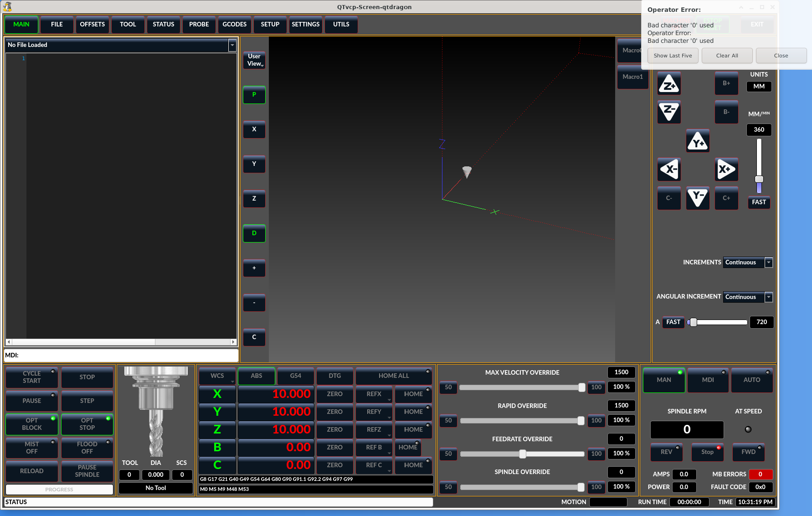Toggle linear jog FAST rate button
The height and width of the screenshot is (516, 812).
pos(759,202)
